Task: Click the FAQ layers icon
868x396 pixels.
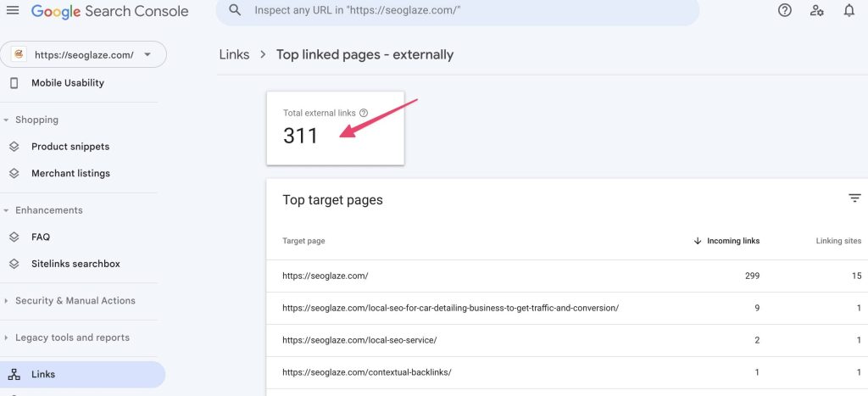Action: click(x=14, y=237)
